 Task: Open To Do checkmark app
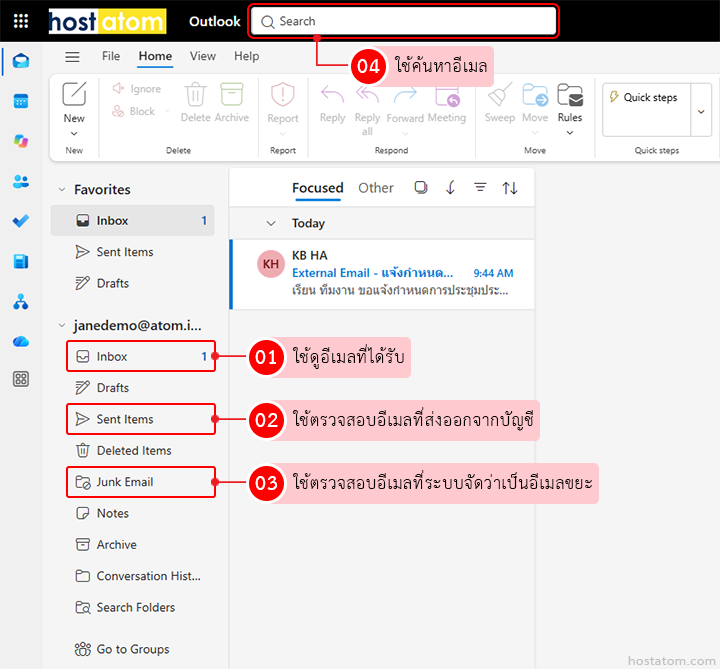coord(21,221)
